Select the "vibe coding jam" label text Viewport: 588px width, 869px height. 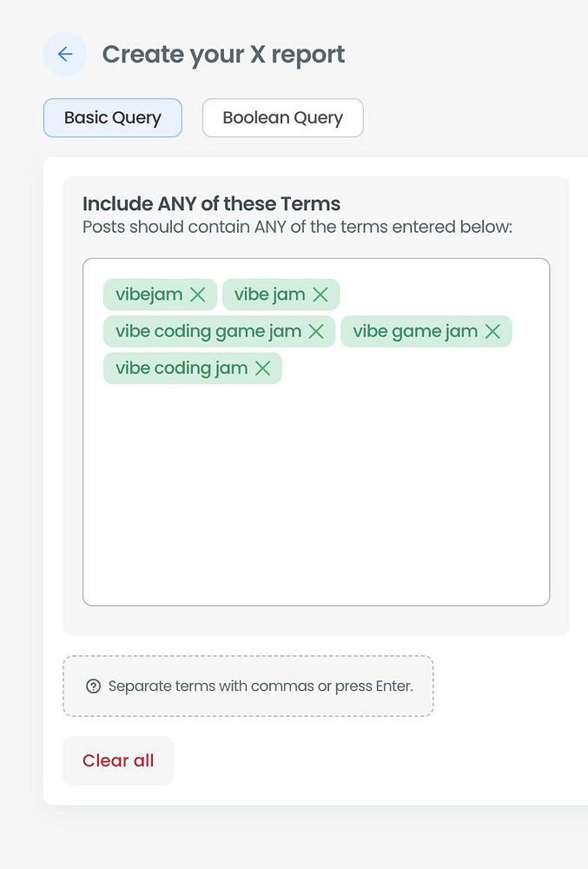tap(182, 368)
